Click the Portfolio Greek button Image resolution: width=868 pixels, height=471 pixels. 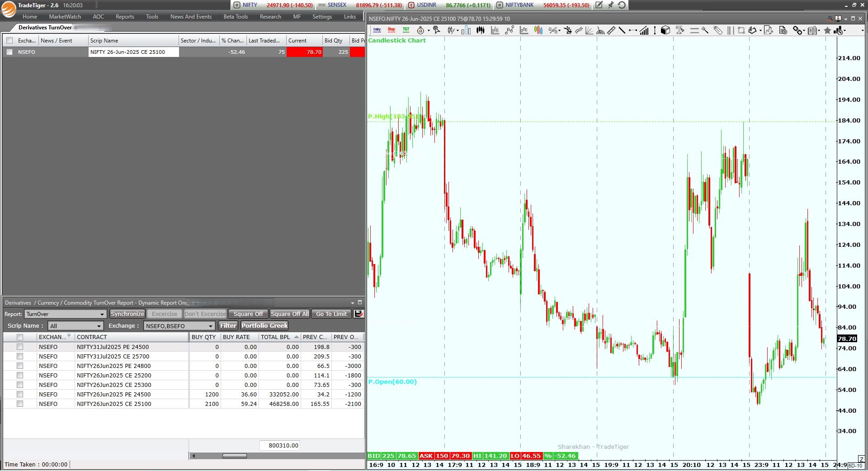point(264,325)
